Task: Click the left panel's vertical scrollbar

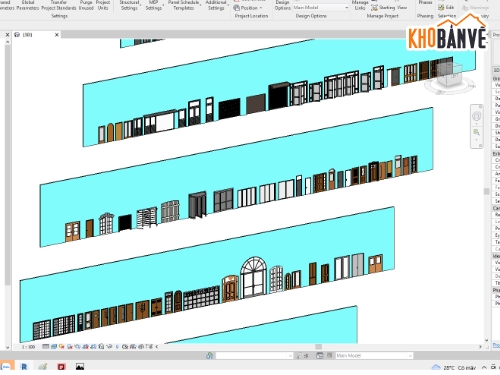Action: (x=7, y=165)
